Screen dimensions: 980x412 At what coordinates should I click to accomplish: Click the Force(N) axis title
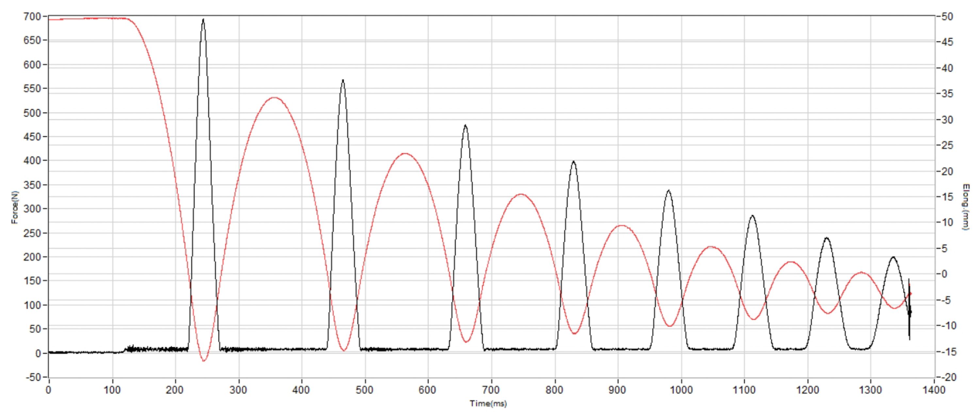15,207
